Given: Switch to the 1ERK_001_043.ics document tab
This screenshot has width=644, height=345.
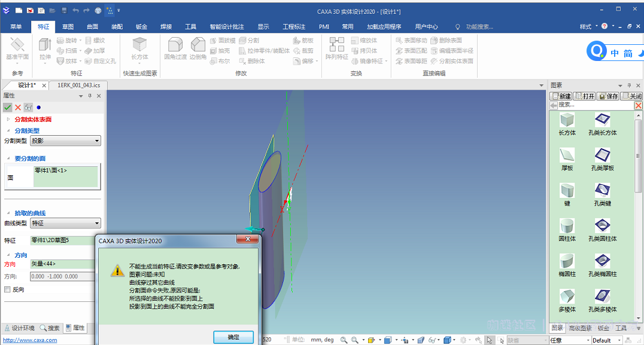Looking at the screenshot, I should coord(78,85).
